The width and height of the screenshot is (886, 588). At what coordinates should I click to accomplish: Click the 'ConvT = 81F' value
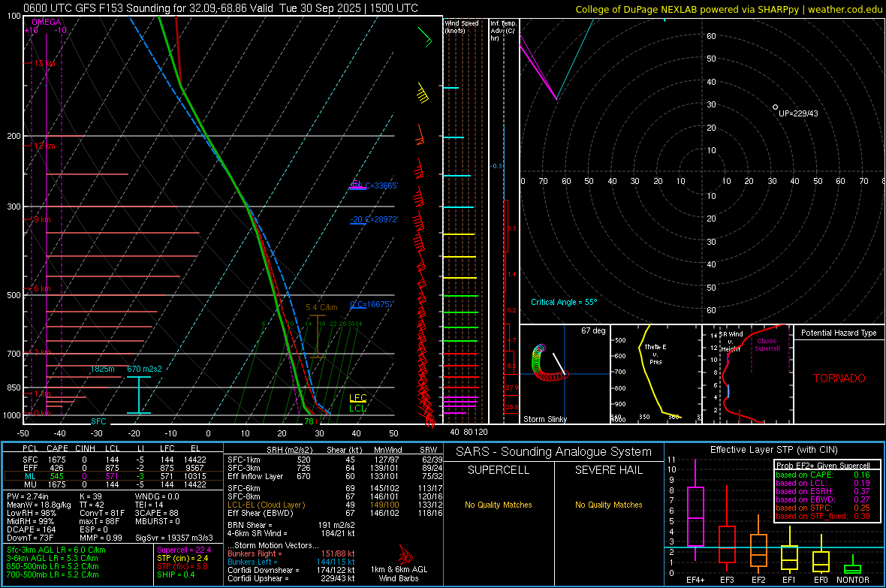click(x=101, y=513)
